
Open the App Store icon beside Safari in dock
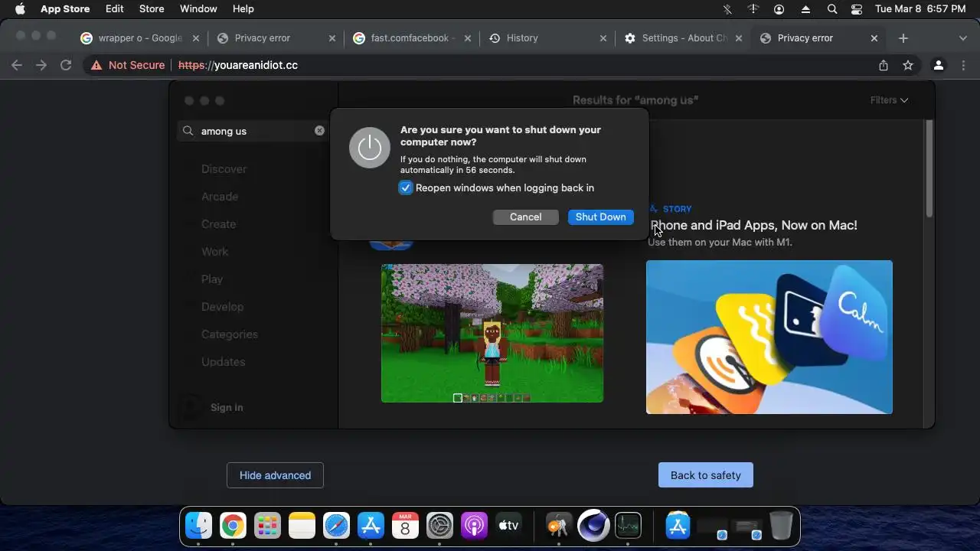pyautogui.click(x=371, y=526)
